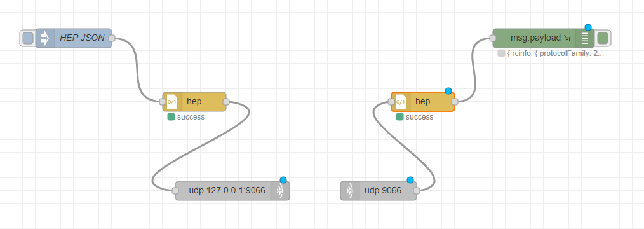This screenshot has width=644, height=229.
Task: Click the file icon on the left hep node
Action: coord(172,102)
